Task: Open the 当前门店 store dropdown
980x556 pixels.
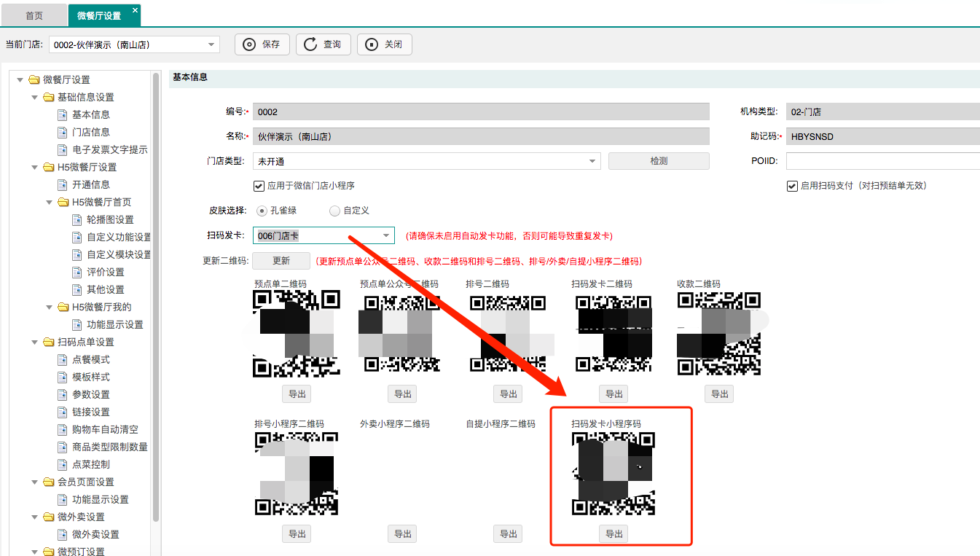Action: tap(211, 44)
